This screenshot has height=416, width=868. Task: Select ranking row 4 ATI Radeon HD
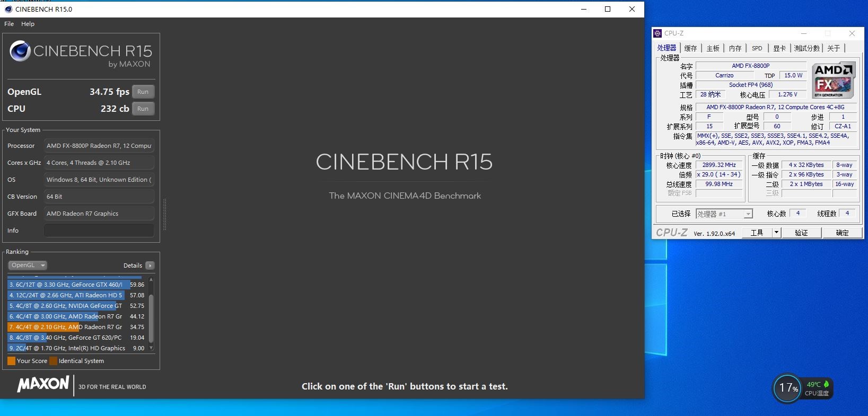pos(76,295)
